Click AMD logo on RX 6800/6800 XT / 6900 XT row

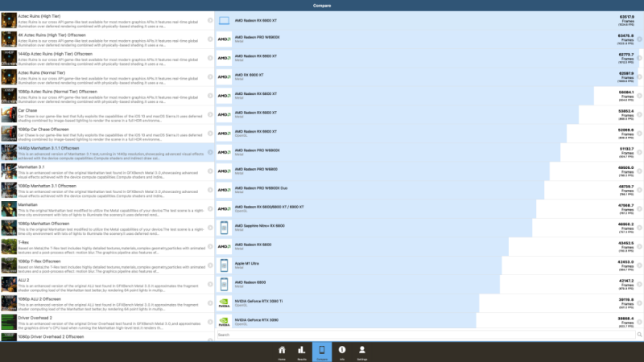tap(224, 209)
